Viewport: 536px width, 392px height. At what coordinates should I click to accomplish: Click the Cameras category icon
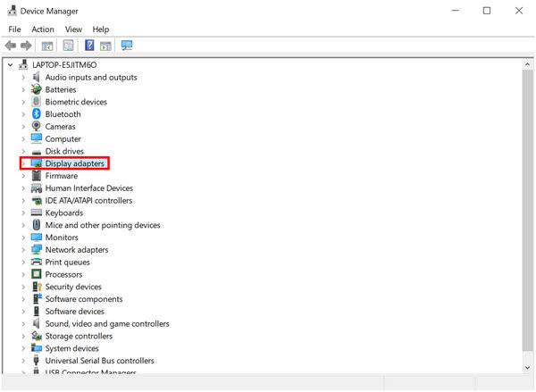click(37, 127)
